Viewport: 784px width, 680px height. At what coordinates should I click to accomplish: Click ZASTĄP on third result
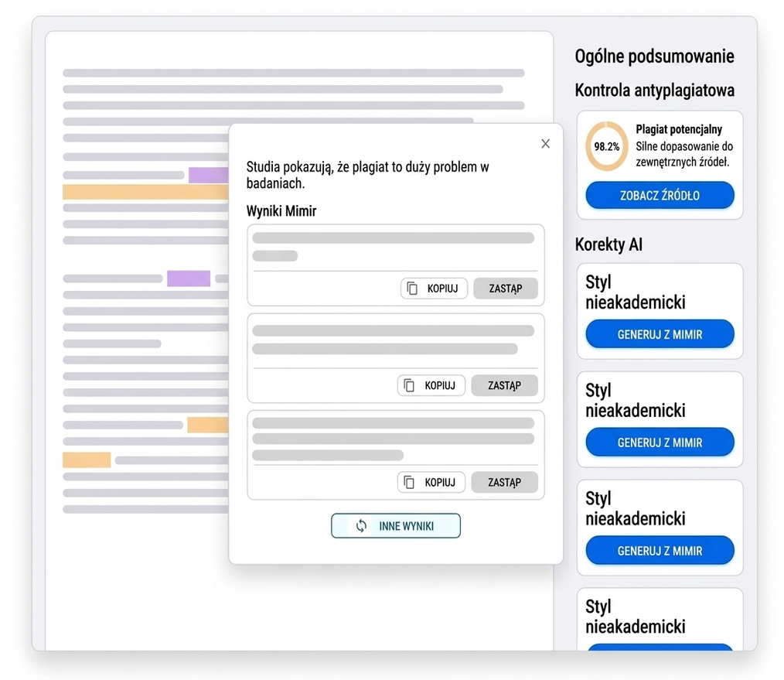505,483
